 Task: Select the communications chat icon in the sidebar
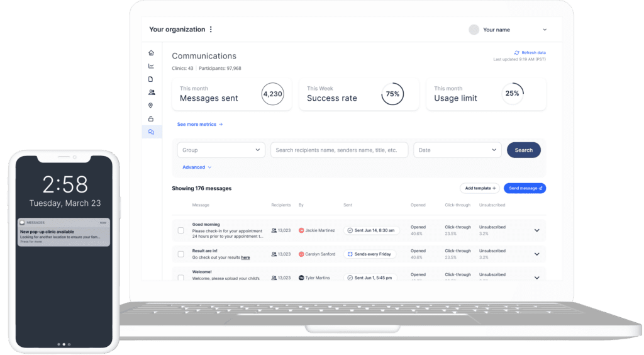[x=151, y=132]
